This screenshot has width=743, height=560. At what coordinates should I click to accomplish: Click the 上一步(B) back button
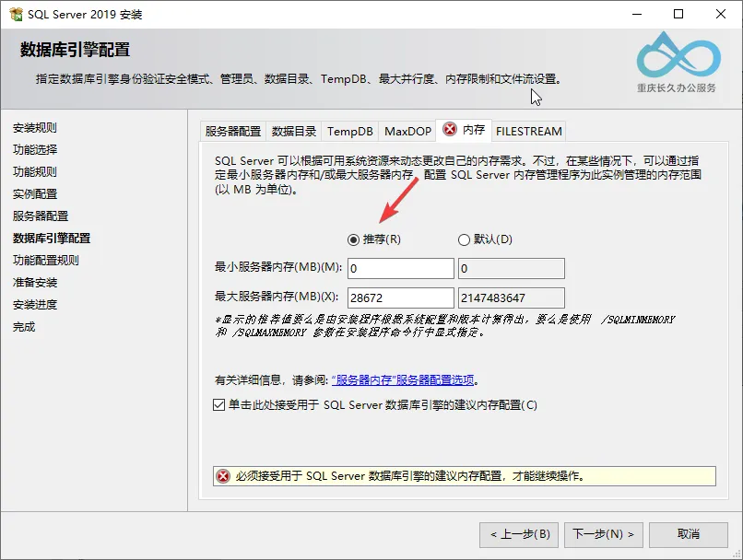click(x=519, y=534)
